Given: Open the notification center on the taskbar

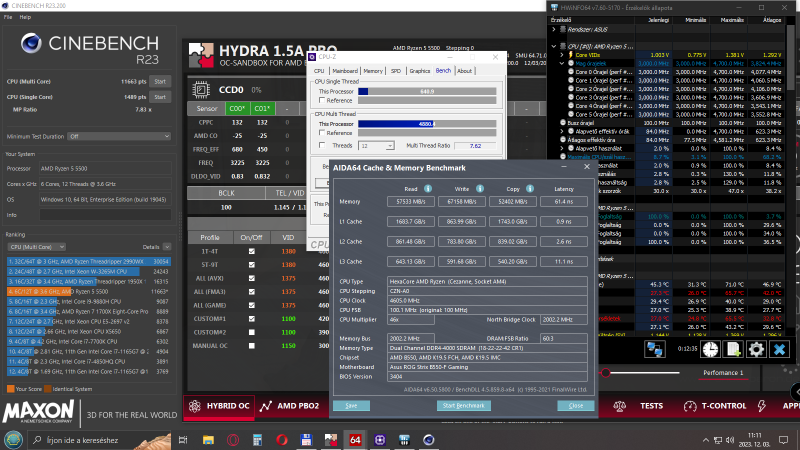Looking at the screenshot, I should tap(784, 440).
